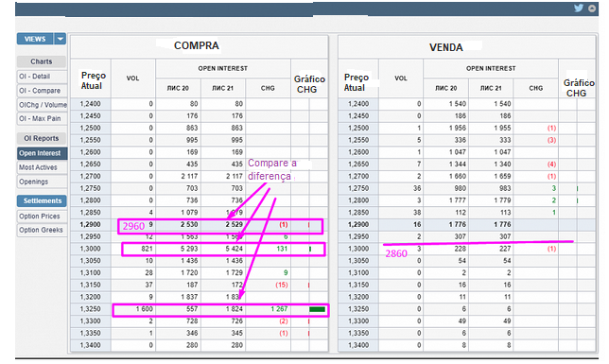609x364 pixels.
Task: Click open interest 1 837 in COMPRA 1,3200 row
Action: click(189, 297)
